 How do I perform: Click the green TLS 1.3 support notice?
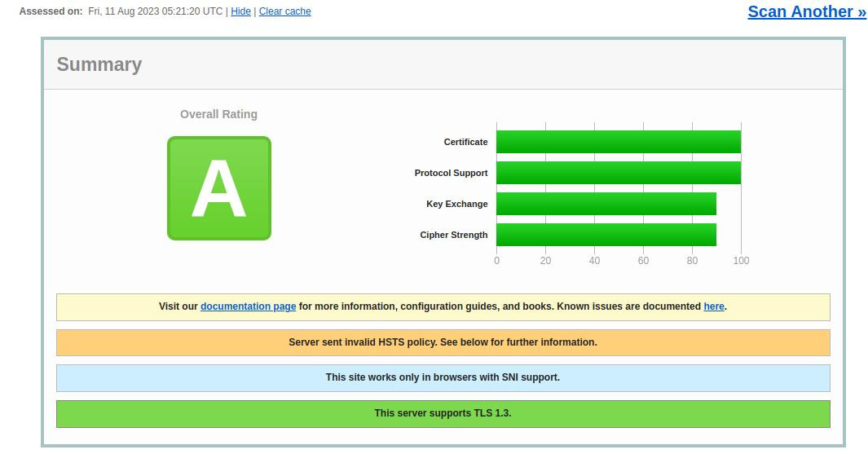[443, 413]
